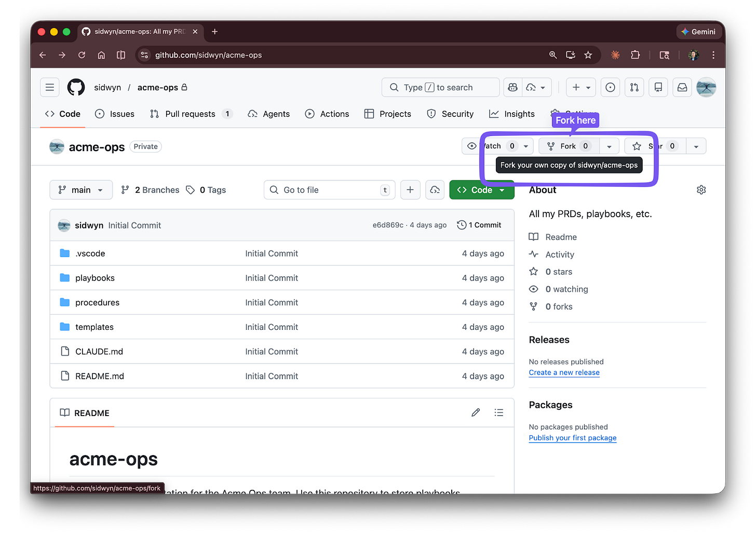Open the README outline list icon

499,412
